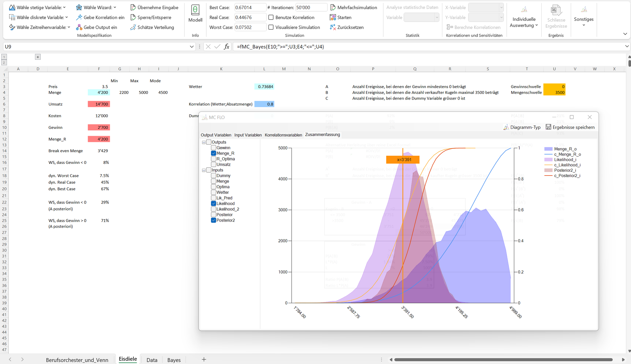Click Sperre/Entsperre icon
The width and height of the screenshot is (631, 364).
133,17
